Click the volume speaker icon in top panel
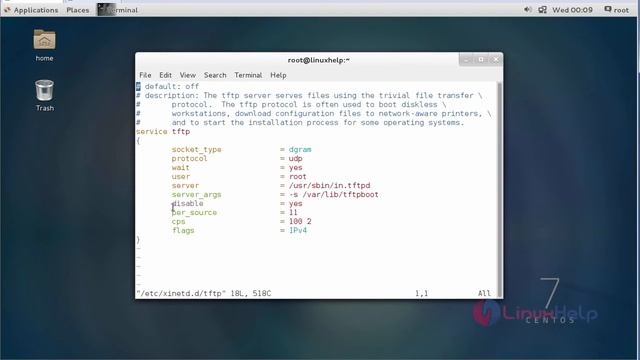 (x=528, y=9)
